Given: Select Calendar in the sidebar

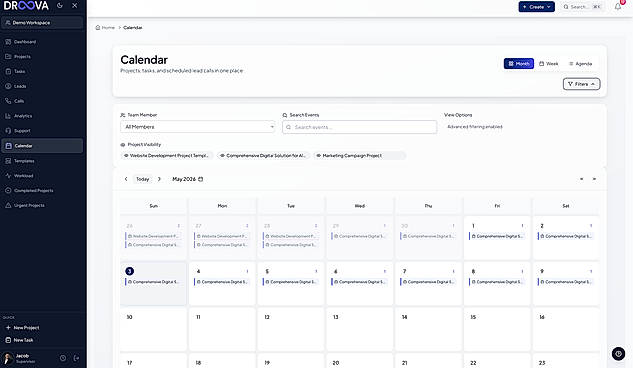Looking at the screenshot, I should click(x=42, y=146).
